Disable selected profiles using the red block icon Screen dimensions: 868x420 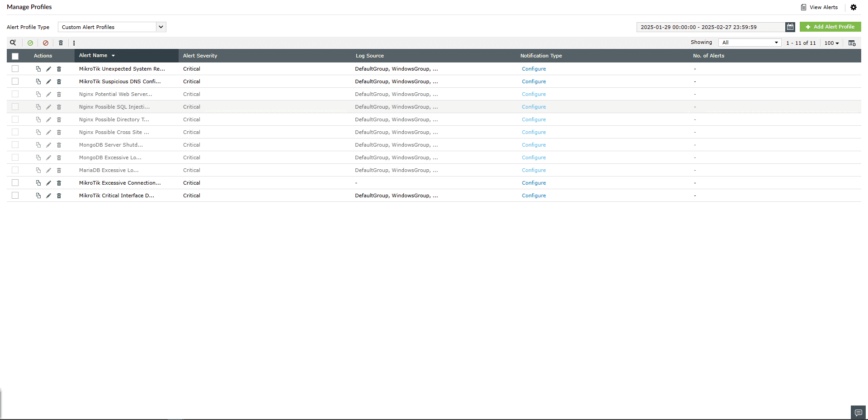click(x=45, y=43)
